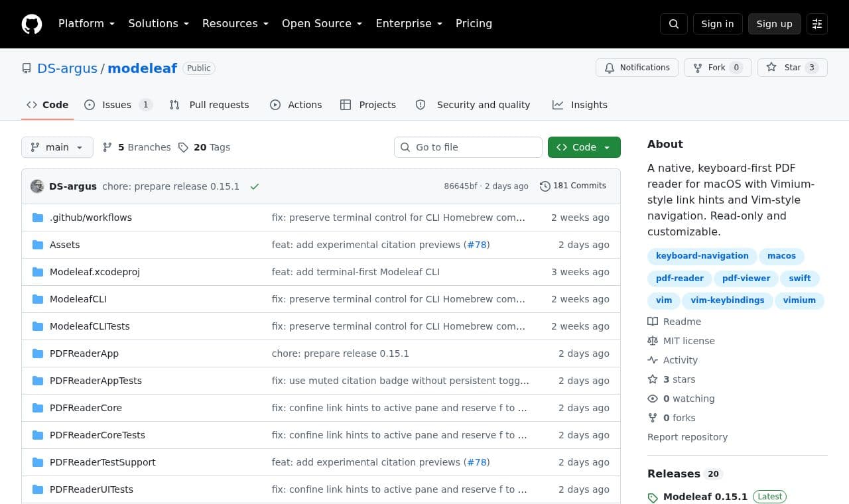The width and height of the screenshot is (849, 504).
Task: Expand the green Code dropdown
Action: coord(584,147)
